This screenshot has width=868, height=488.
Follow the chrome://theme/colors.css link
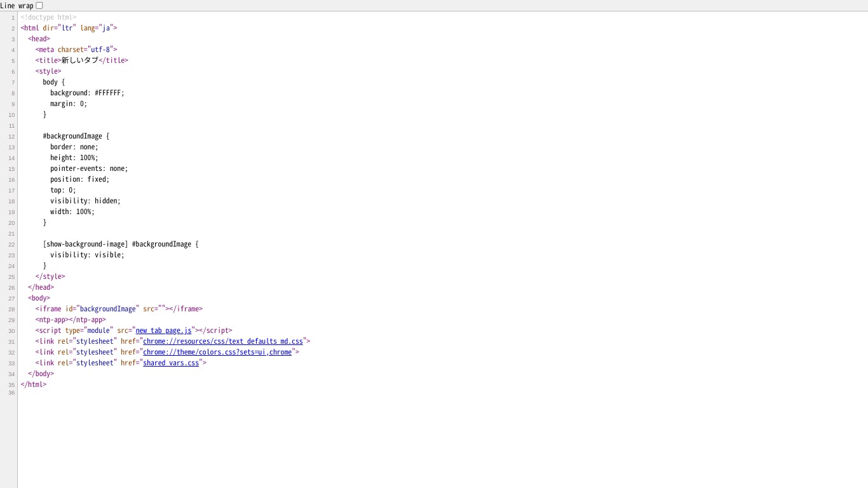tap(217, 352)
